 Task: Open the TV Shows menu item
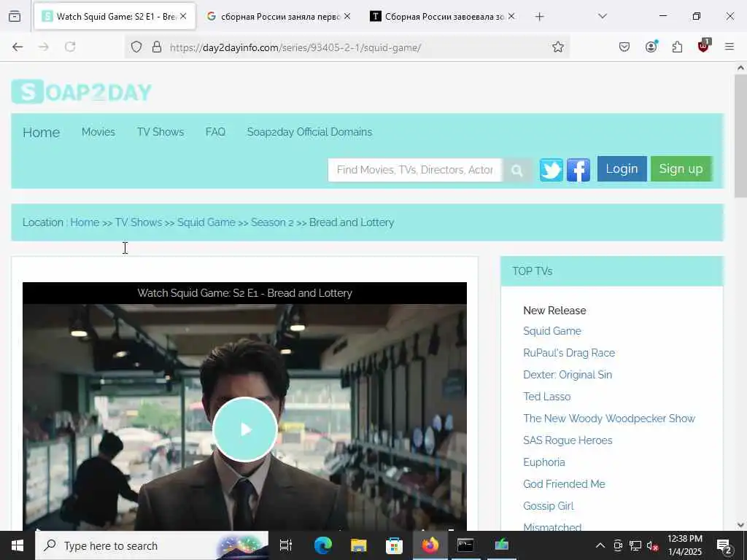point(160,132)
